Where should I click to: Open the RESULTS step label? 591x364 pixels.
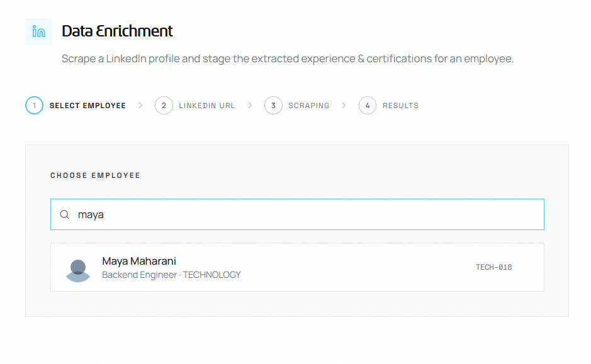[x=401, y=106]
